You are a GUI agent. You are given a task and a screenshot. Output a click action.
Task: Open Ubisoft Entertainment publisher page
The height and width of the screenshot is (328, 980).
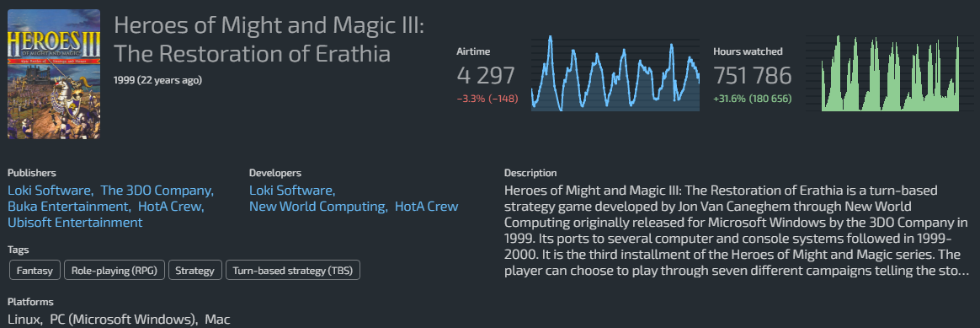[75, 223]
